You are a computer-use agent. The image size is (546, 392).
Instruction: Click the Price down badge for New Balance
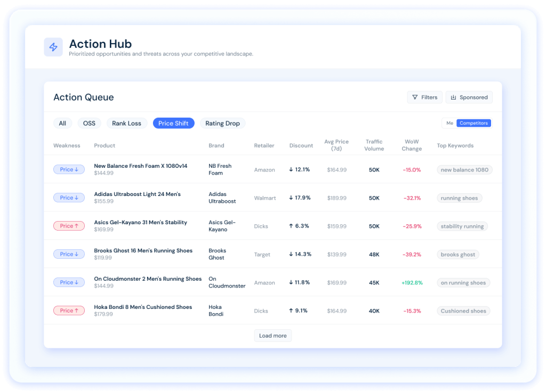click(69, 169)
